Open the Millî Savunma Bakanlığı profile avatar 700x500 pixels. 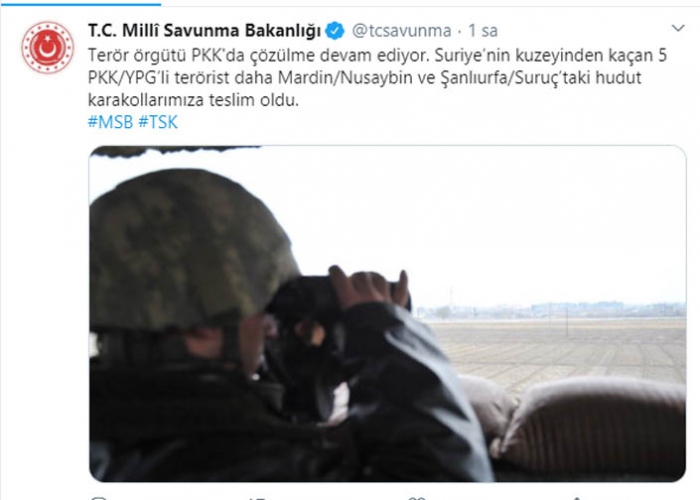point(47,47)
